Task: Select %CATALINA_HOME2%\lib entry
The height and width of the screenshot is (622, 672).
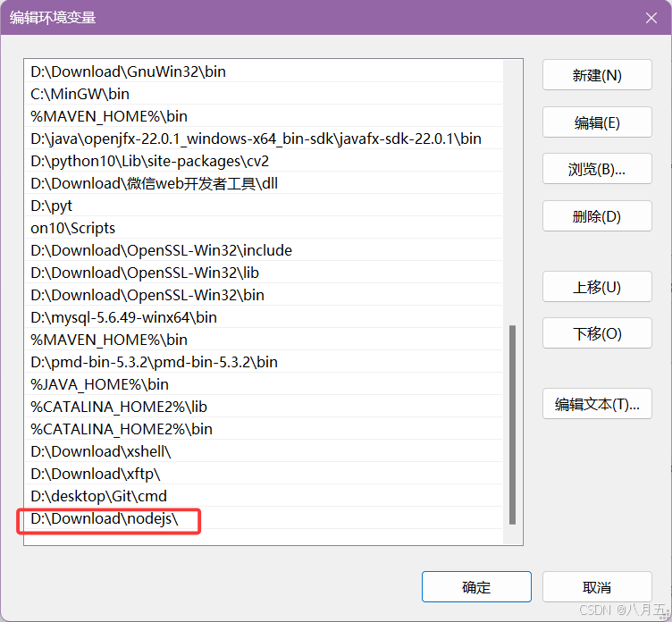Action: (264, 407)
